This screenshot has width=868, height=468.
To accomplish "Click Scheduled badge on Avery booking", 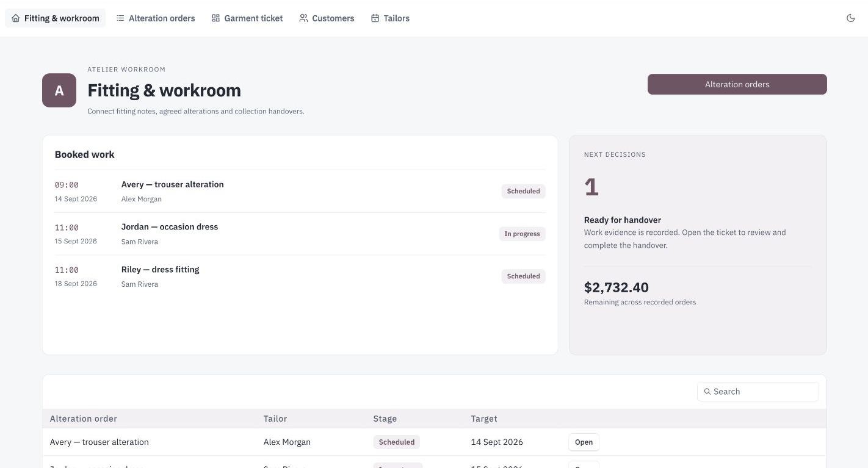I will [523, 191].
